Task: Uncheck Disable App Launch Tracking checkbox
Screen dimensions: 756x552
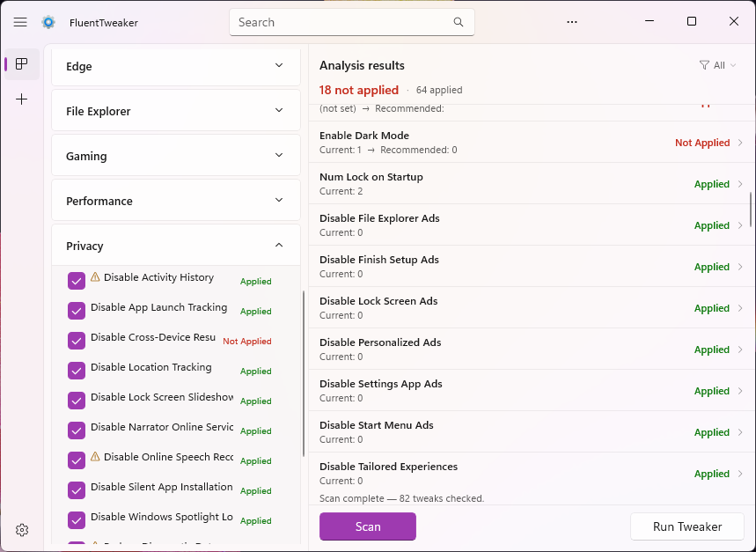Action: 77,311
